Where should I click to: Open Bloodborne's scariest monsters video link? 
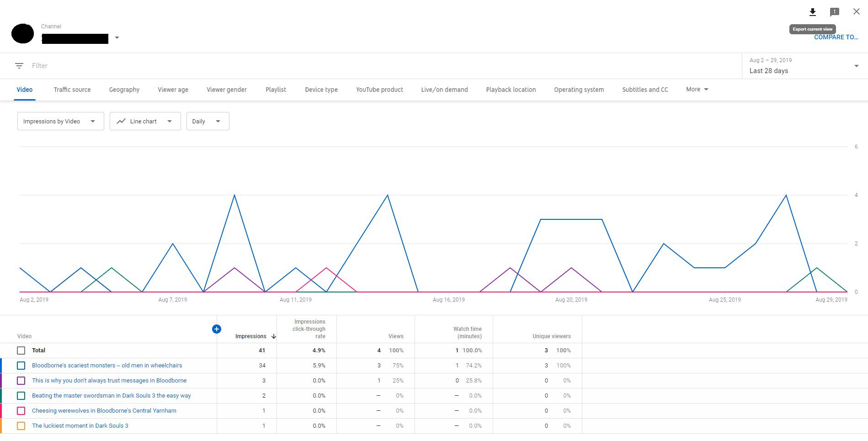click(107, 366)
